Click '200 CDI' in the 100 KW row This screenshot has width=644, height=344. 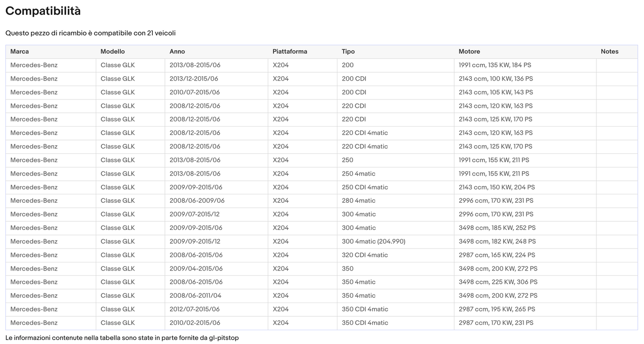point(354,79)
